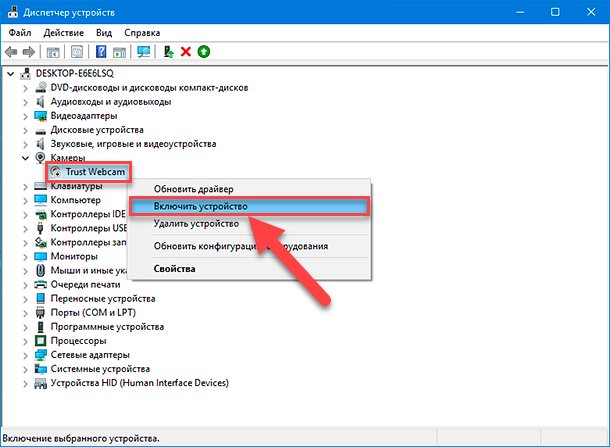
Task: Click the Очереди печати printer icon
Action: coord(40,284)
